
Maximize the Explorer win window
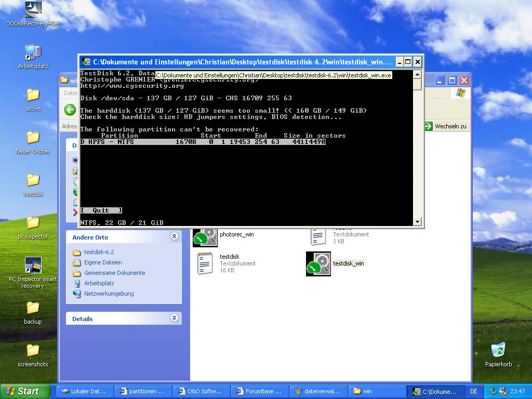(452, 81)
